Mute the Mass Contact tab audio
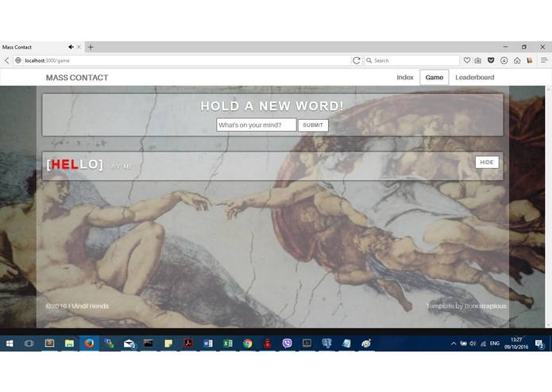The height and width of the screenshot is (392, 552). [71, 47]
